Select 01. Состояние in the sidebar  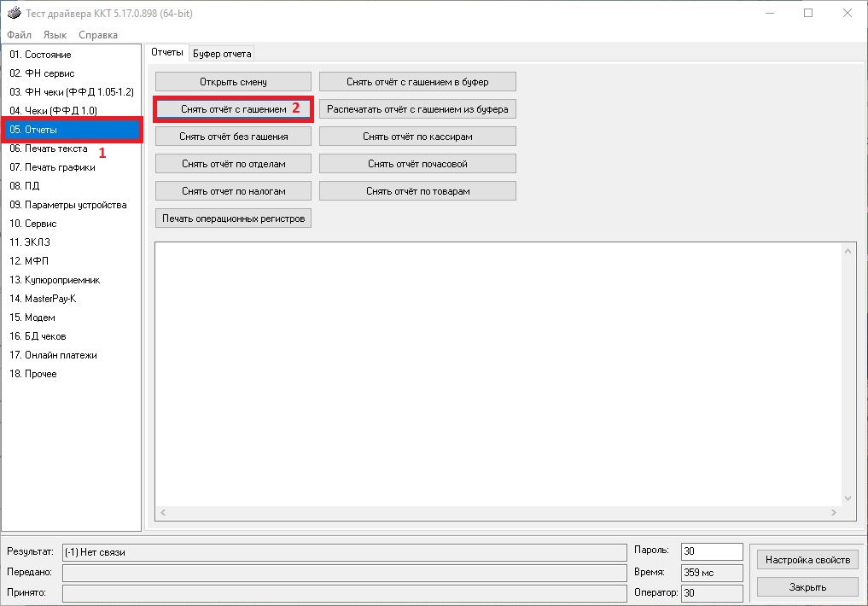point(41,55)
